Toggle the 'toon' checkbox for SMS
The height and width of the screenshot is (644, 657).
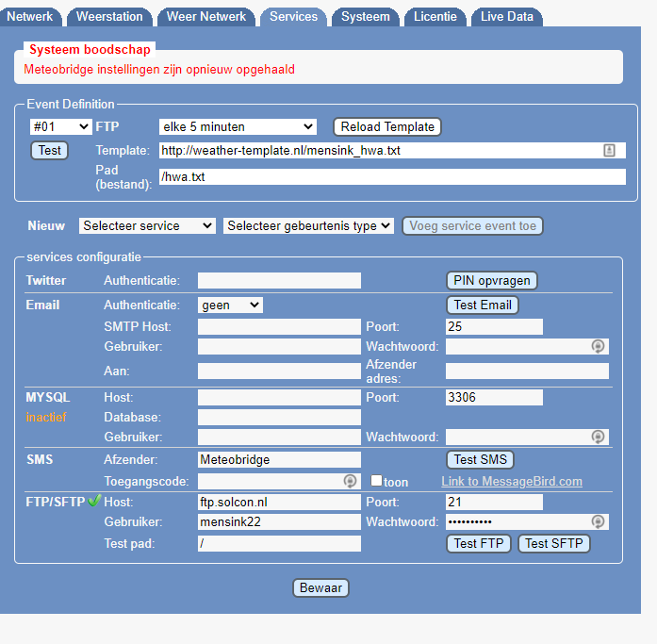tap(376, 482)
